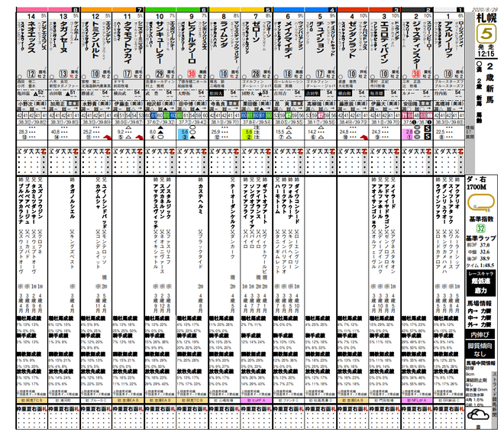This screenshot has height=432, width=504.
Task: Click horse name ゼンダンラット
Action: pos(353,40)
